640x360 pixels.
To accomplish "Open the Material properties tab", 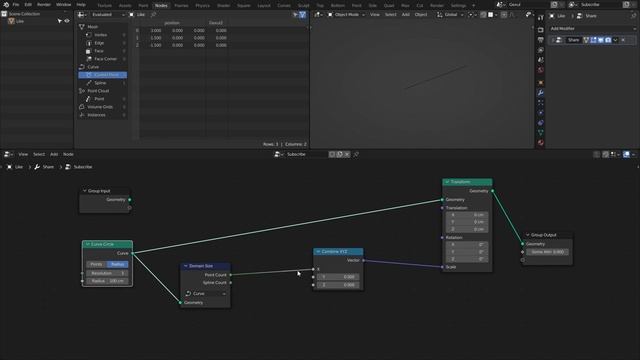I will [541, 143].
